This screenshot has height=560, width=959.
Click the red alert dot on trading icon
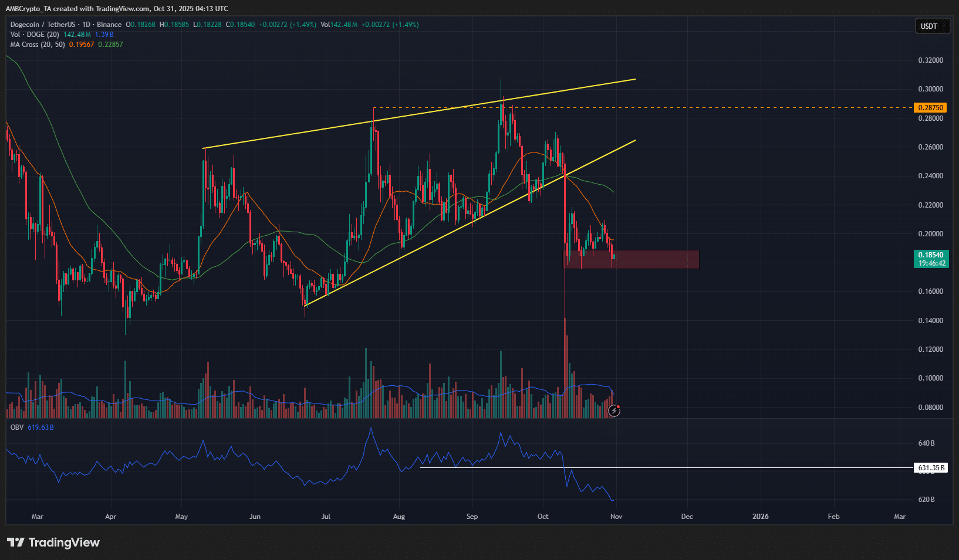619,406
